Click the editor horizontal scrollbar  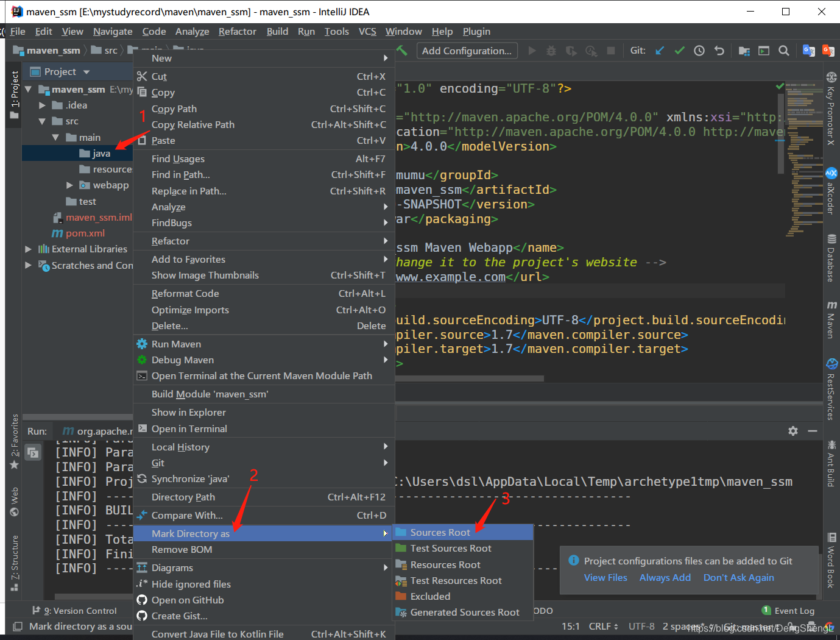(x=470, y=379)
